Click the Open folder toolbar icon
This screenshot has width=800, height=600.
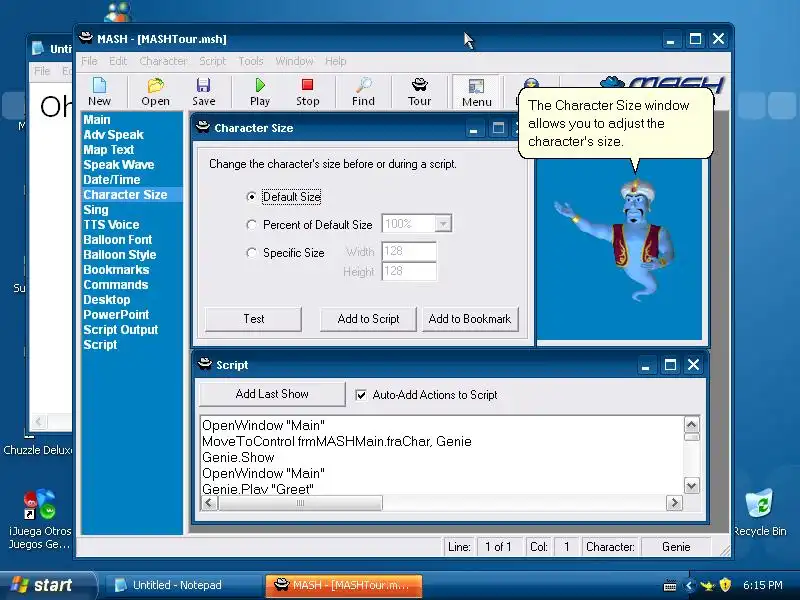tap(156, 85)
